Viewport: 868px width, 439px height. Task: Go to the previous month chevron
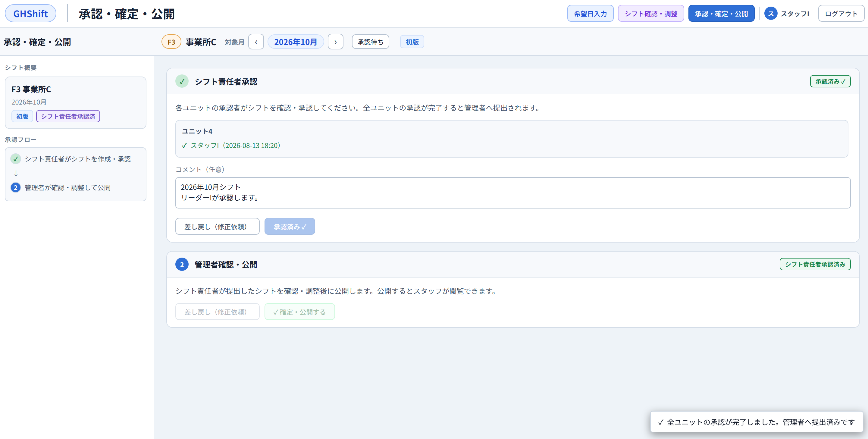pos(256,42)
